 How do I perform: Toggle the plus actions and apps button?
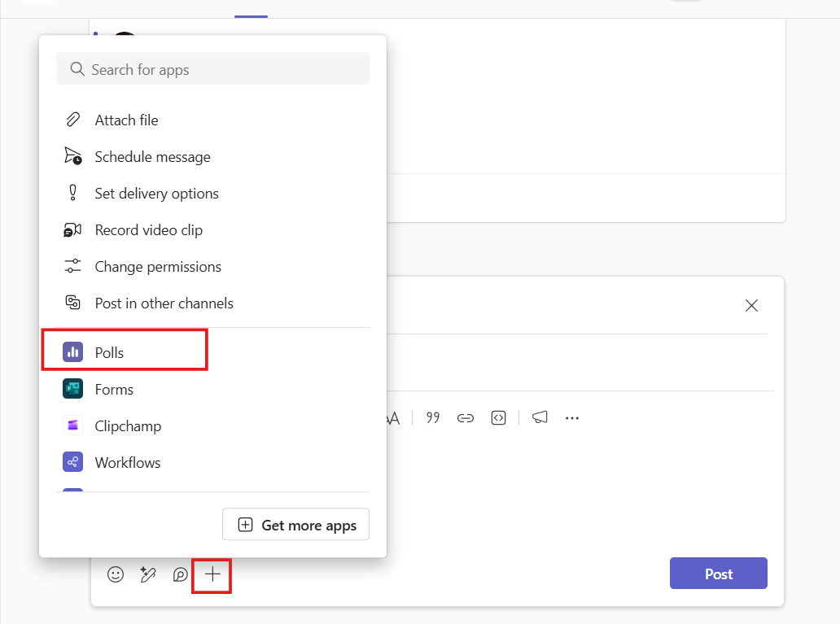(x=212, y=574)
